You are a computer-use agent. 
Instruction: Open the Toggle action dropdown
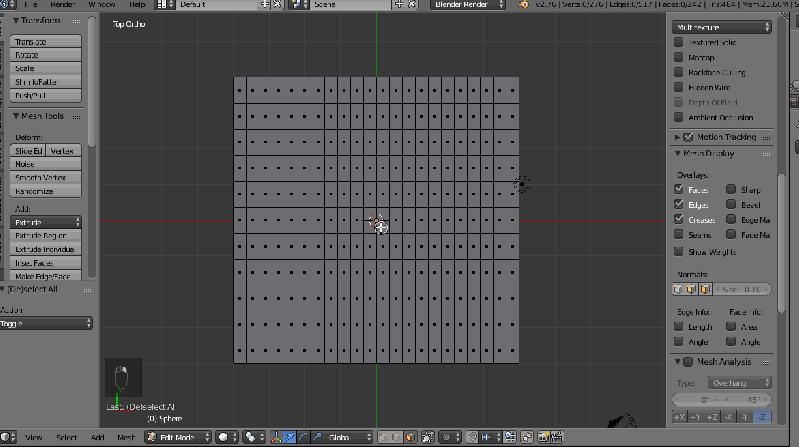pos(46,323)
